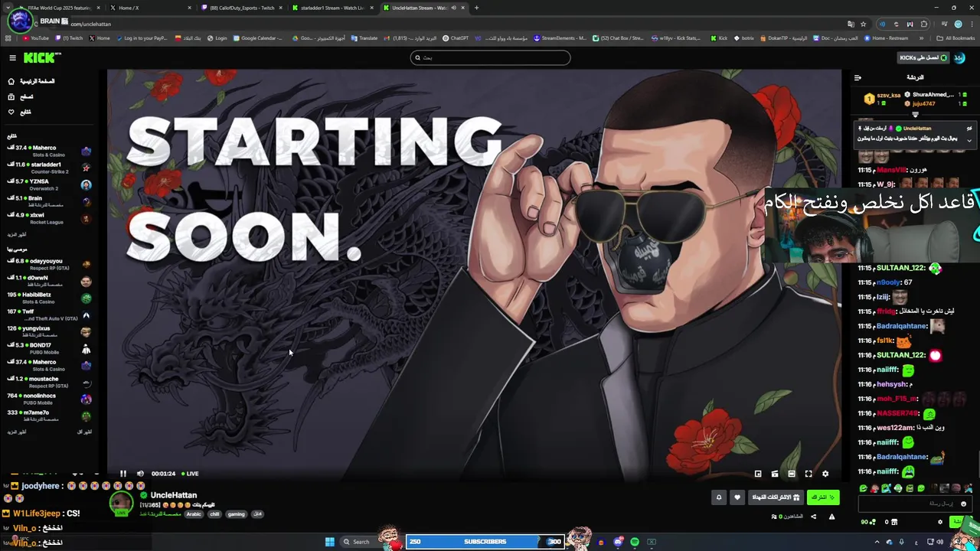Open UncleHattan's profile avatar

(x=121, y=503)
